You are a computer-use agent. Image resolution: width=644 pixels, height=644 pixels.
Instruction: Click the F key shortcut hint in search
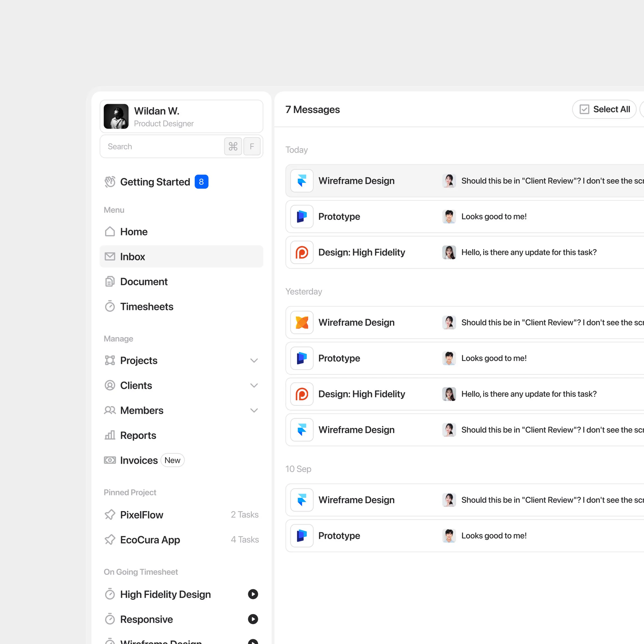point(252,146)
